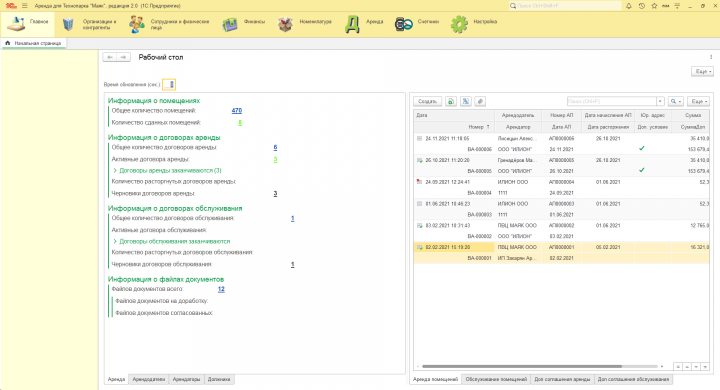Click the global search field in title bar
This screenshot has width=720, height=390.
coord(566,6)
